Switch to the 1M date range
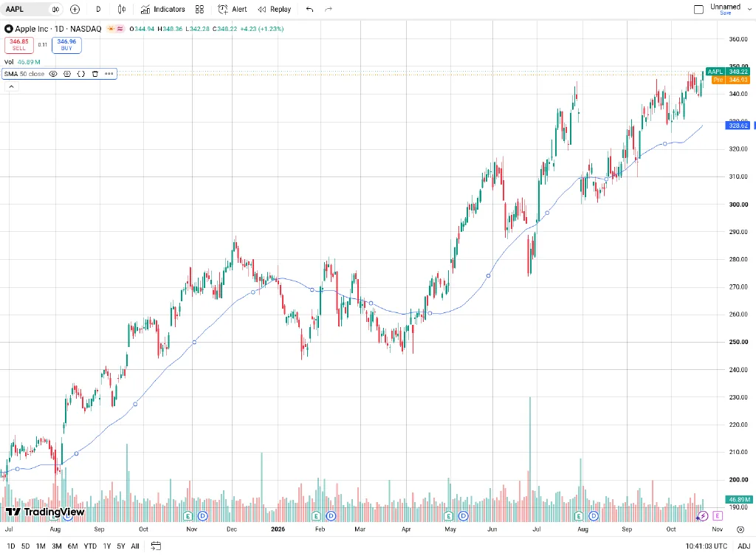Screen dimensions: 756x556 pyautogui.click(x=41, y=546)
